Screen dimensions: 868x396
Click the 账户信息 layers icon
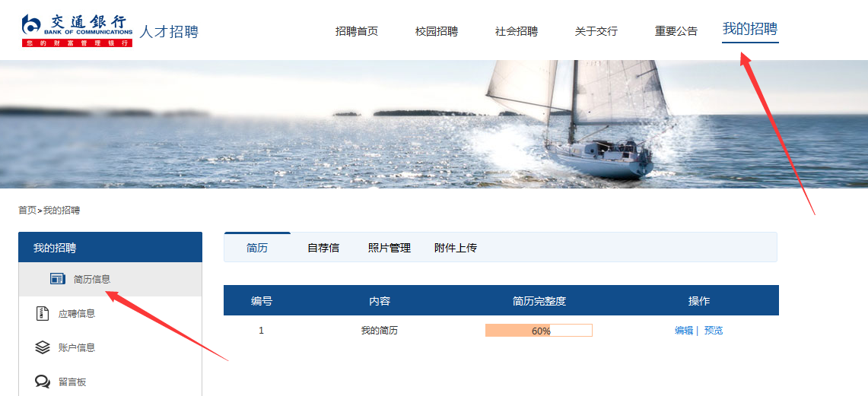(43, 347)
